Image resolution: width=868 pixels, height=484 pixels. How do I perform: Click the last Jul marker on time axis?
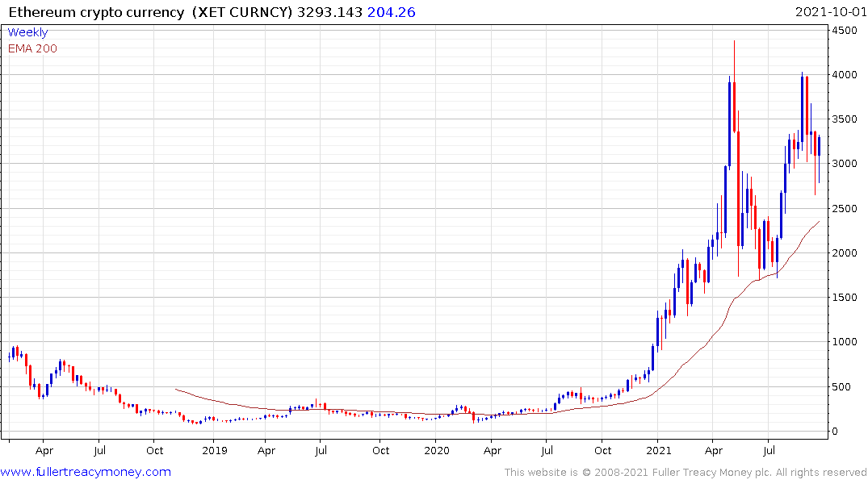click(x=769, y=450)
